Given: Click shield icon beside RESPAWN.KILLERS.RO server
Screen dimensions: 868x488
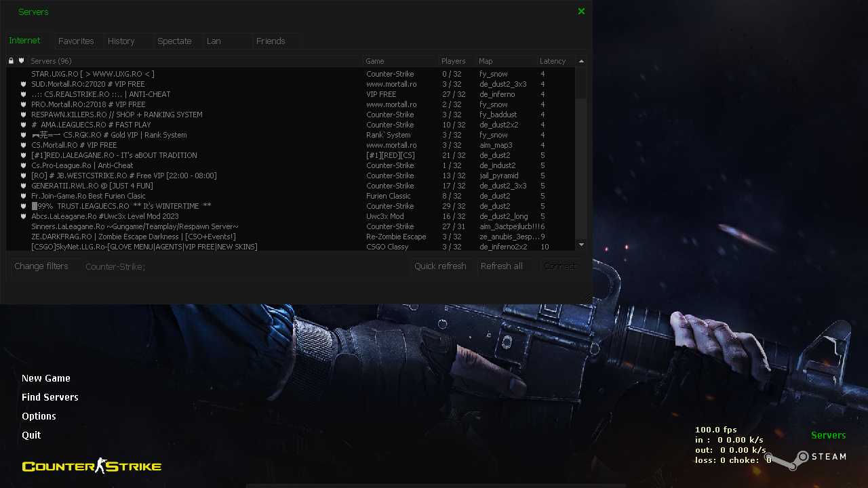Looking at the screenshot, I should tap(23, 115).
